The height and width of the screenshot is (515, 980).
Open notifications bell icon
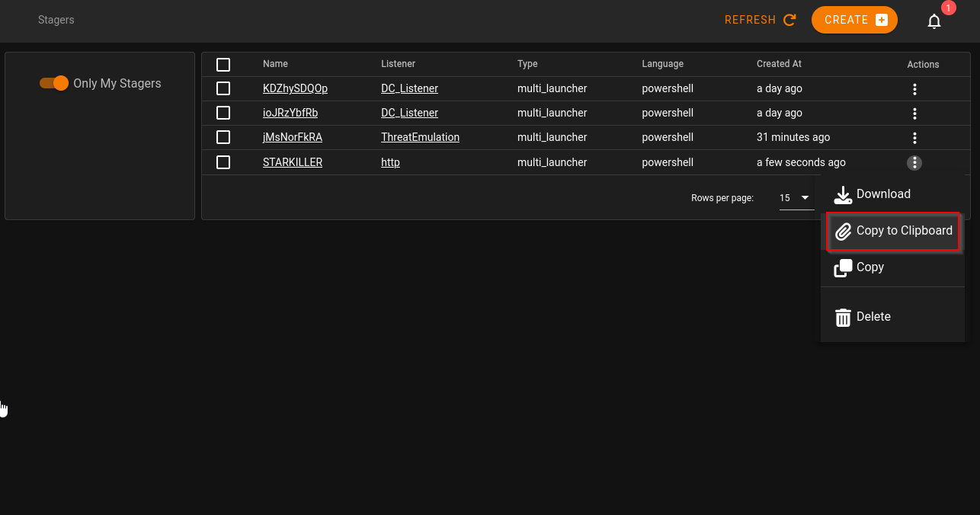pyautogui.click(x=934, y=21)
